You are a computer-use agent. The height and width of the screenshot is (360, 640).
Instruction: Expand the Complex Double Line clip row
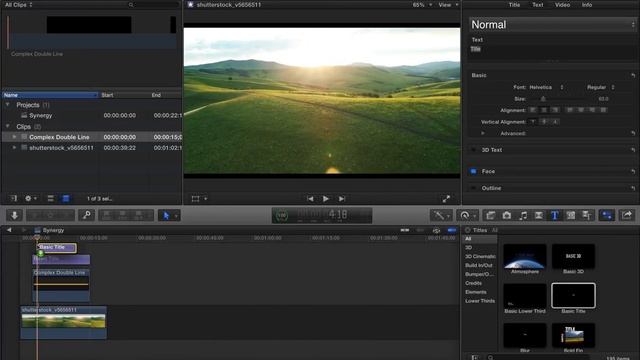[14, 137]
